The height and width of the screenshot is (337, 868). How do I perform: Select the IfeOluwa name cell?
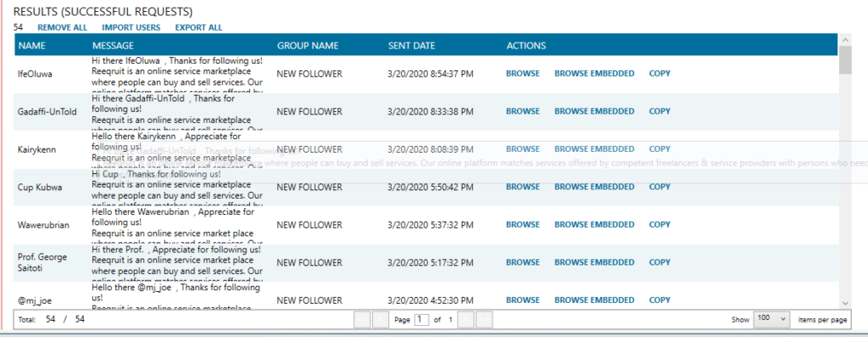pos(35,74)
